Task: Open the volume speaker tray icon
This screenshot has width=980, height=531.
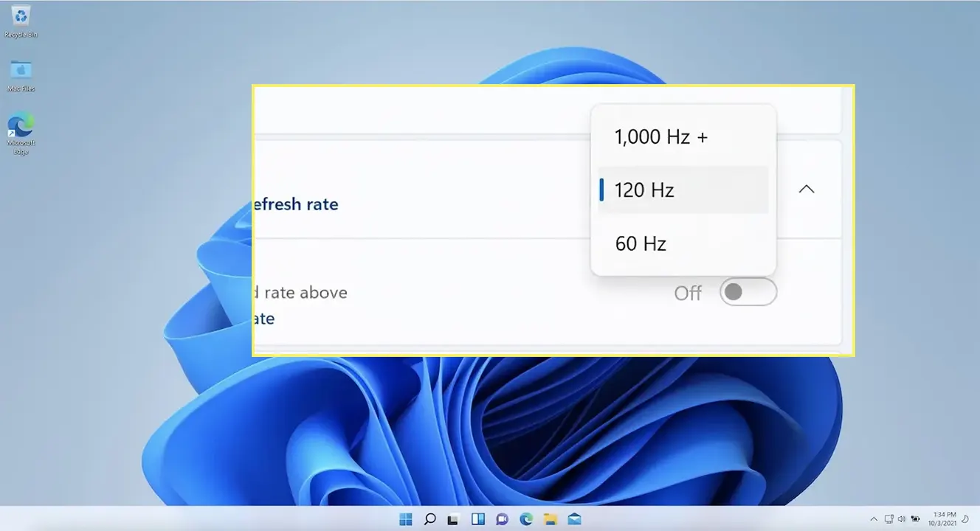Action: point(902,518)
